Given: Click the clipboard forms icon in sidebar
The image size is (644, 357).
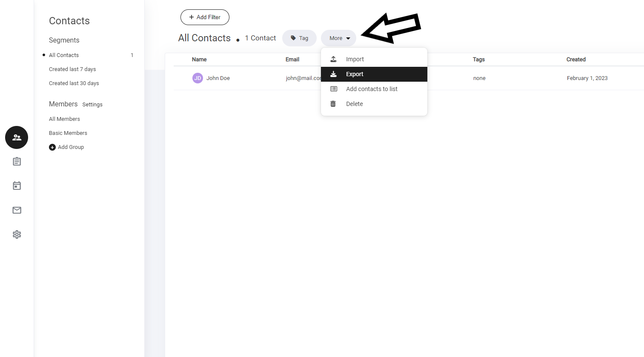Looking at the screenshot, I should click(x=17, y=162).
